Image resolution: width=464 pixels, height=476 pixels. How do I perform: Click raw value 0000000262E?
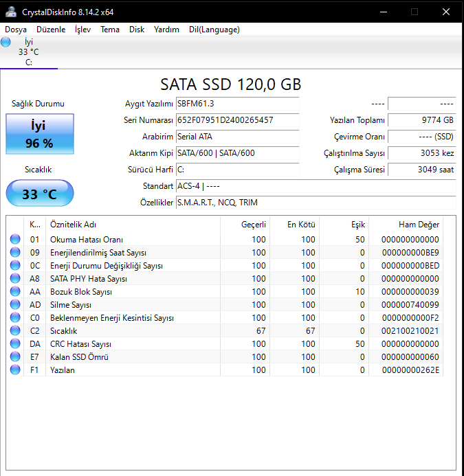pyautogui.click(x=410, y=370)
